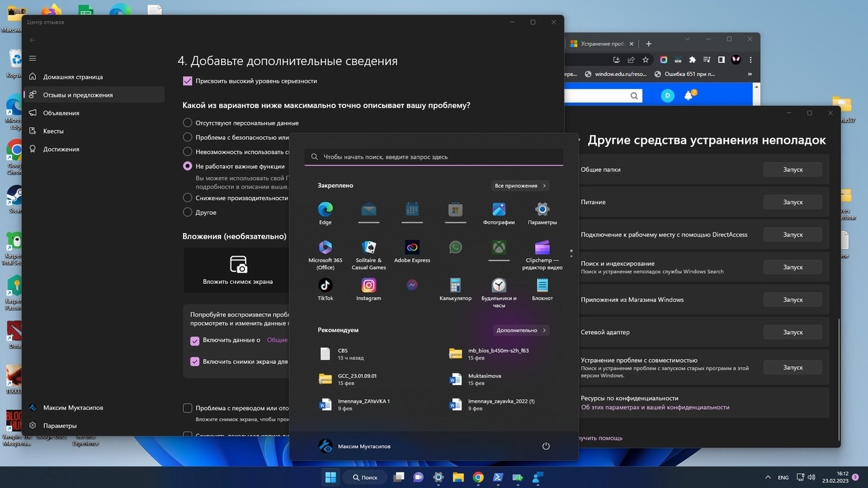Open the Максим Муктасипов profile in Start menu

355,446
